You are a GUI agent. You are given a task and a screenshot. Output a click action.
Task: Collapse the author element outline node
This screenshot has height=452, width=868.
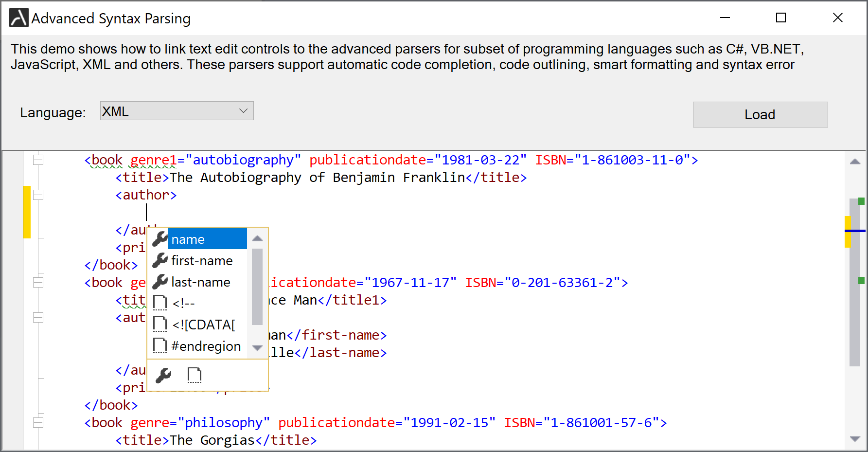tap(38, 194)
